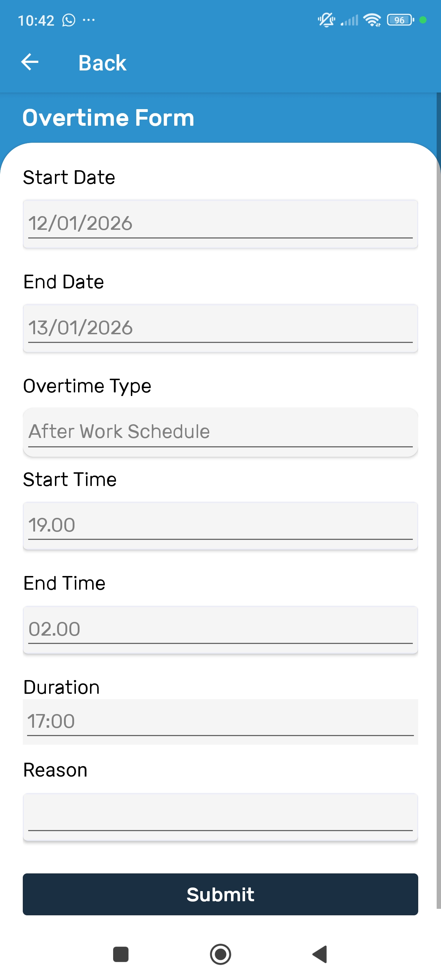The width and height of the screenshot is (441, 980).
Task: Tap the back arrow icon
Action: point(30,63)
